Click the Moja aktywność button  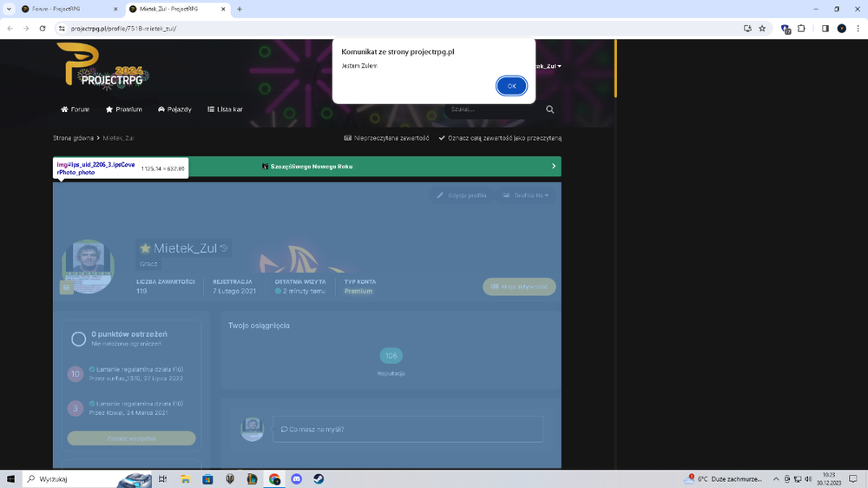click(519, 287)
